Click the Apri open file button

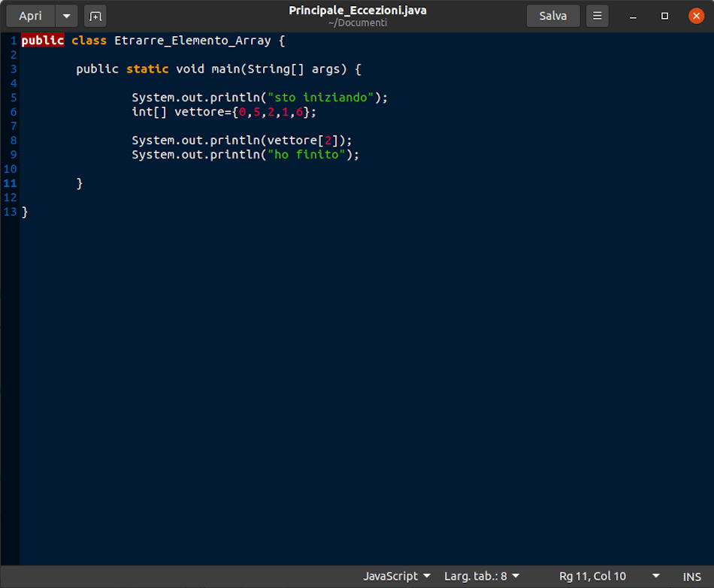(31, 16)
